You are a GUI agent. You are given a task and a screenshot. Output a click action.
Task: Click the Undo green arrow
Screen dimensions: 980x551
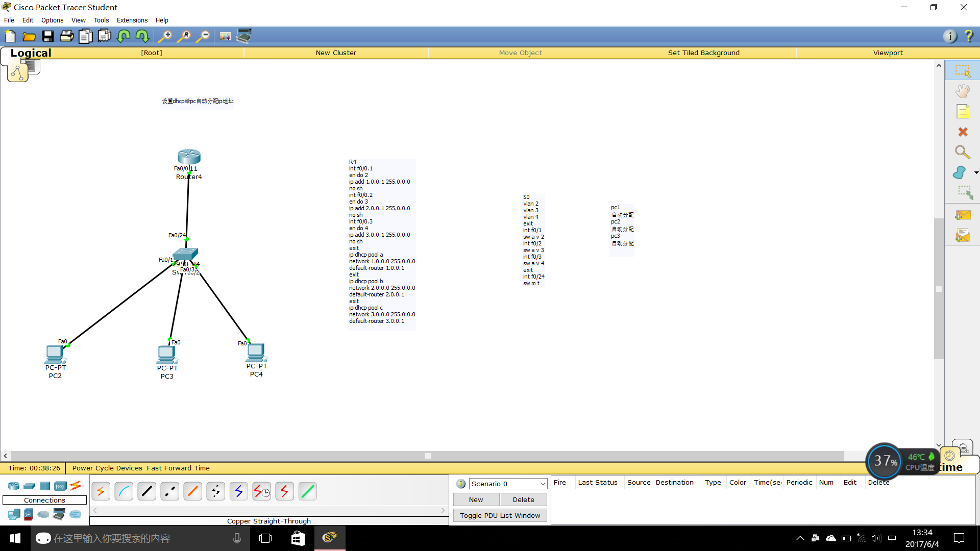124,36
